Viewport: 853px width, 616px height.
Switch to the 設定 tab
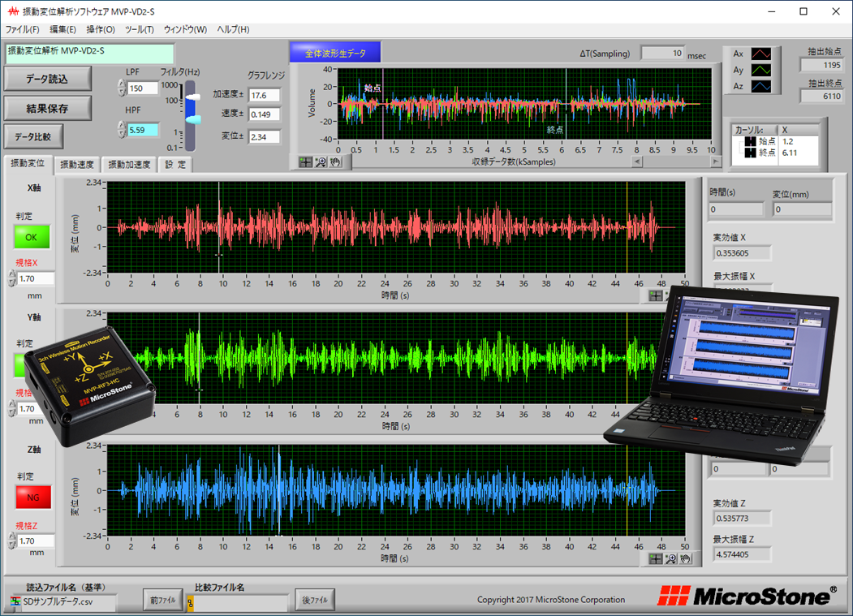(175, 164)
